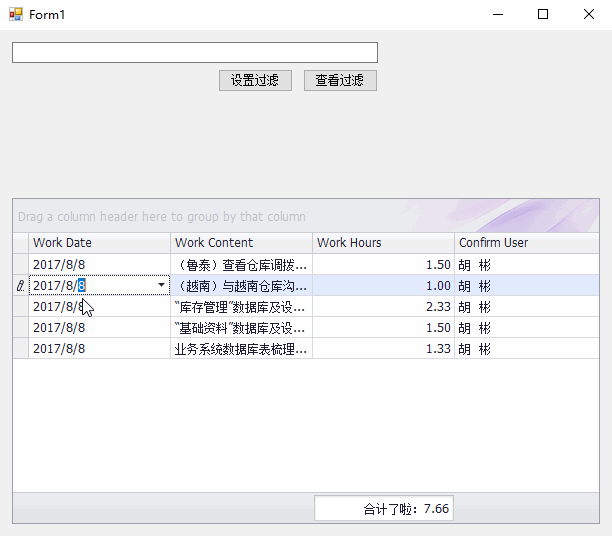This screenshot has width=612, height=536.
Task: Close the Form1 window
Action: tap(589, 14)
